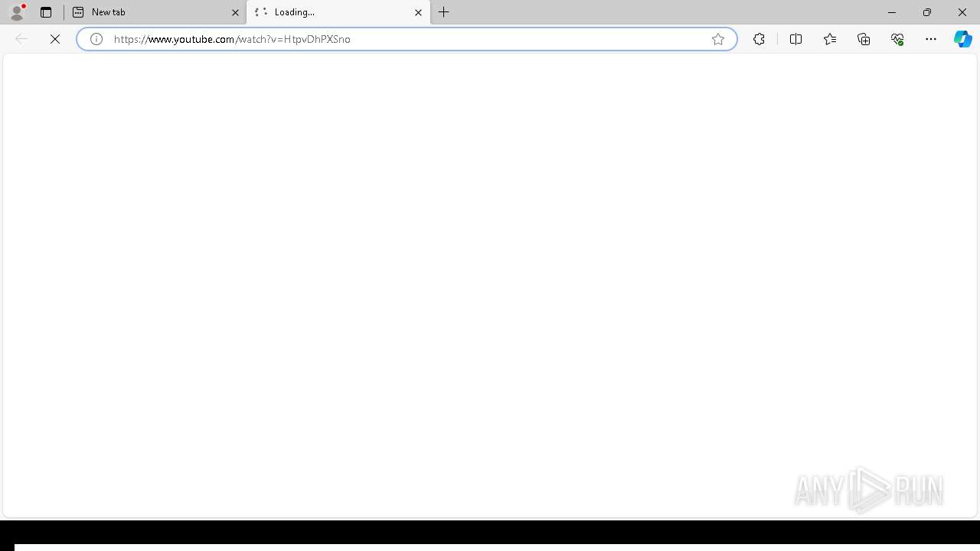The image size is (980, 551).
Task: Open the browser profile icon
Action: (x=17, y=12)
